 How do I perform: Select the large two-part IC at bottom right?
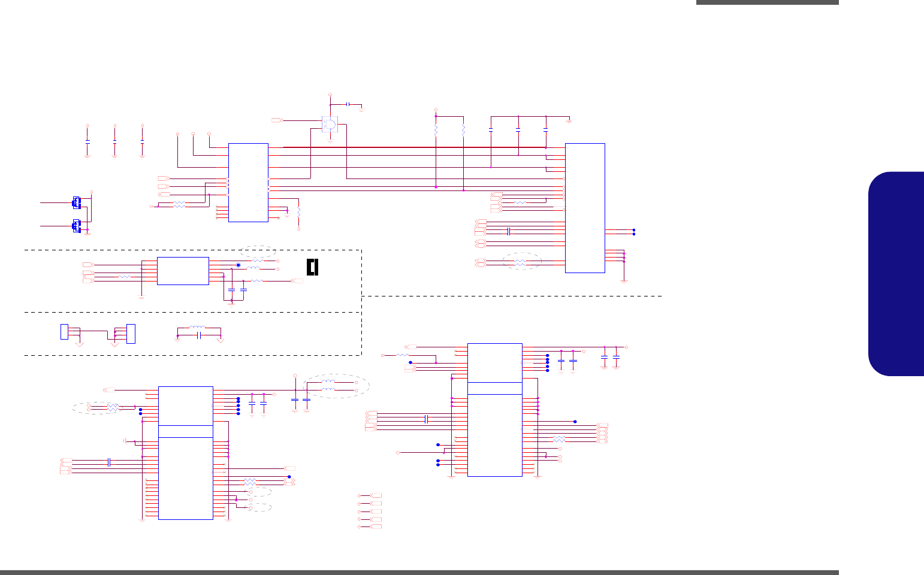494,410
